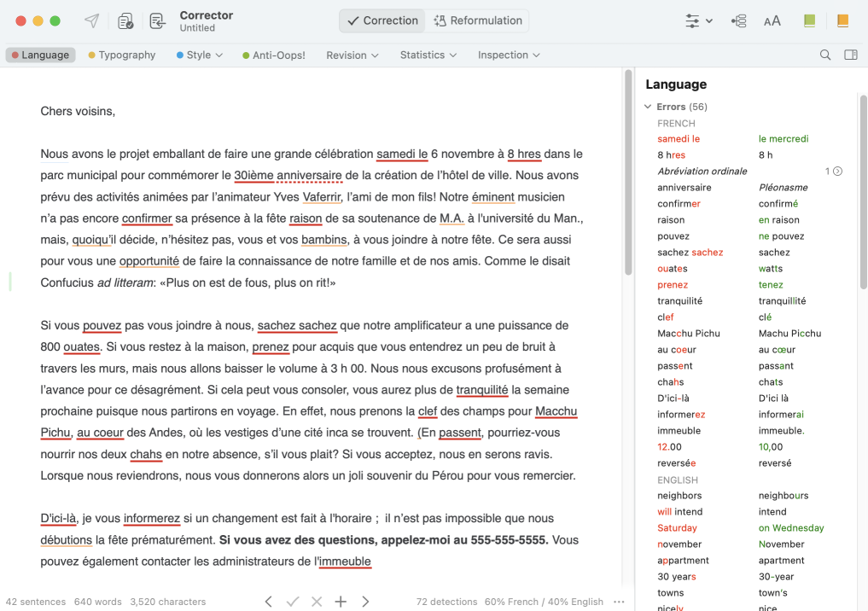
Task: Click the 'samedi le' error entry
Action: point(679,139)
